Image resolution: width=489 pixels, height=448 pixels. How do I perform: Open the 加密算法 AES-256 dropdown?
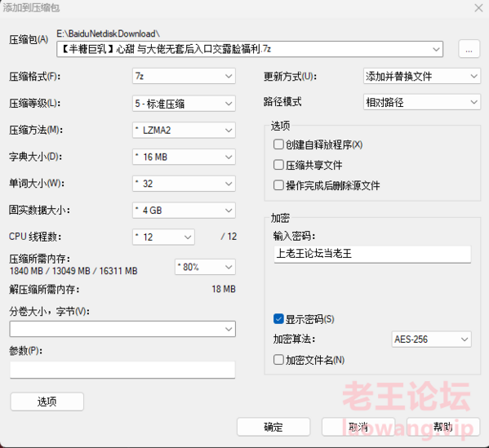tap(431, 339)
